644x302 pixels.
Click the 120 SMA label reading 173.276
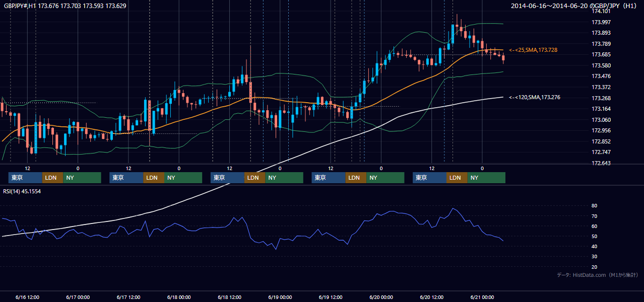[534, 97]
